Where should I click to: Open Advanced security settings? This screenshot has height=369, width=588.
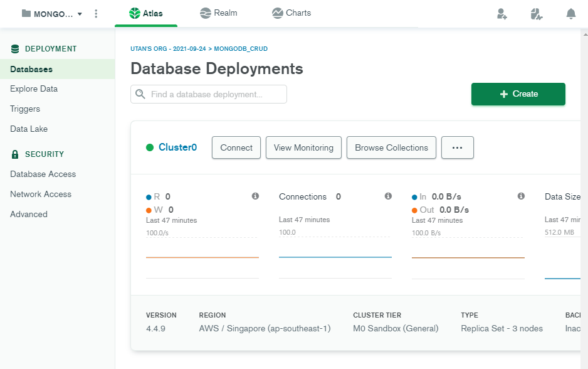[29, 214]
